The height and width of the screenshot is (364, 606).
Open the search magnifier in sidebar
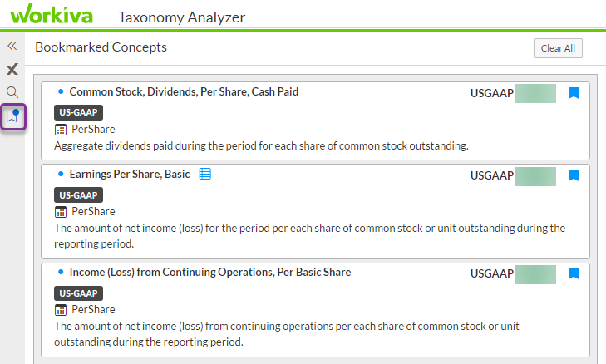click(x=12, y=92)
